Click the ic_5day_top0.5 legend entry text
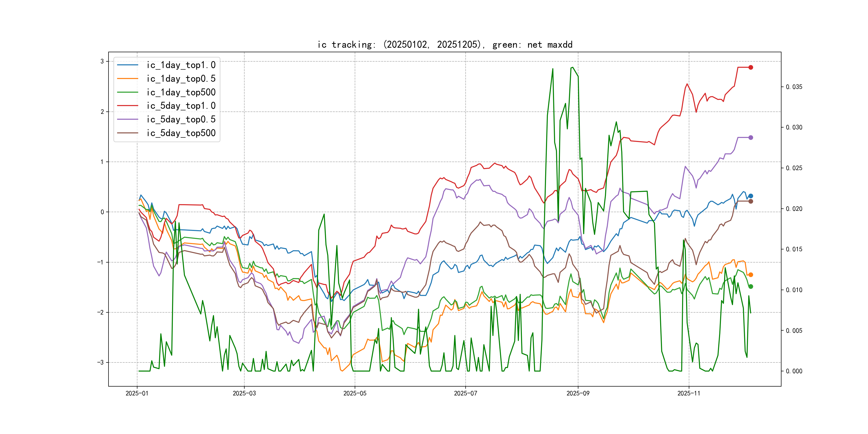The image size is (868, 434). (x=181, y=119)
